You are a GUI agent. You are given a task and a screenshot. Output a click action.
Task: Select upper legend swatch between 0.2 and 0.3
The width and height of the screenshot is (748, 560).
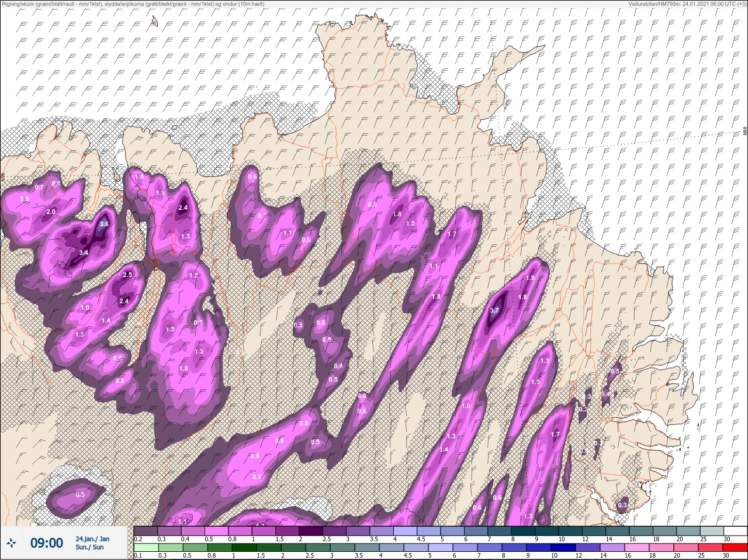(x=146, y=531)
